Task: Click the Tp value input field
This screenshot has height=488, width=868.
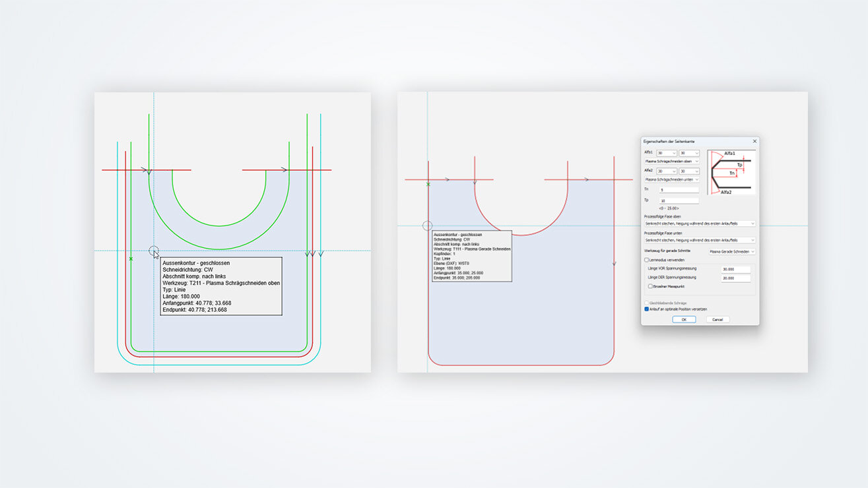Action: point(679,200)
